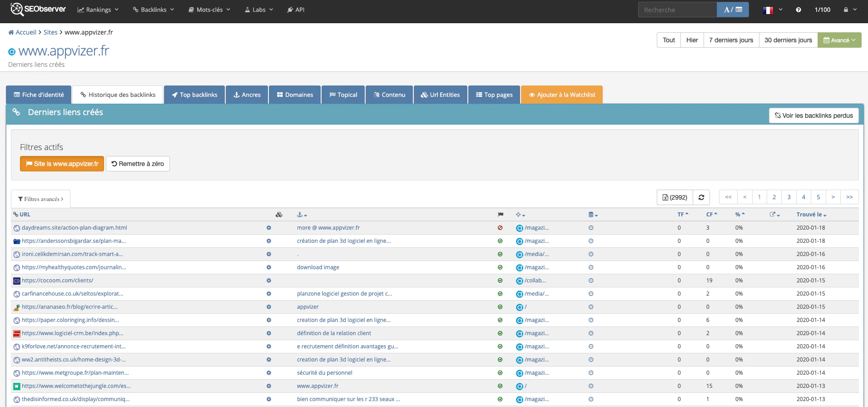Open the Avancé date range dropdown

point(839,40)
